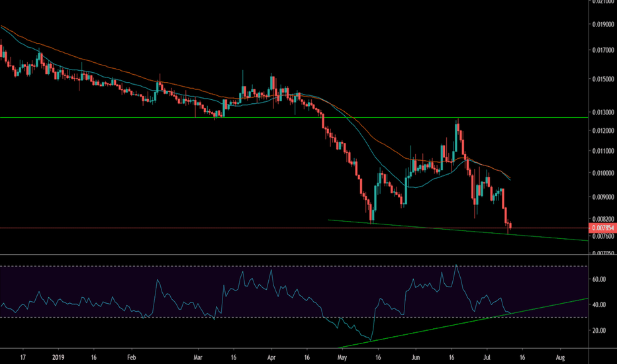Click the 0.015000 price axis label
The image size is (617, 364).
tap(603, 79)
